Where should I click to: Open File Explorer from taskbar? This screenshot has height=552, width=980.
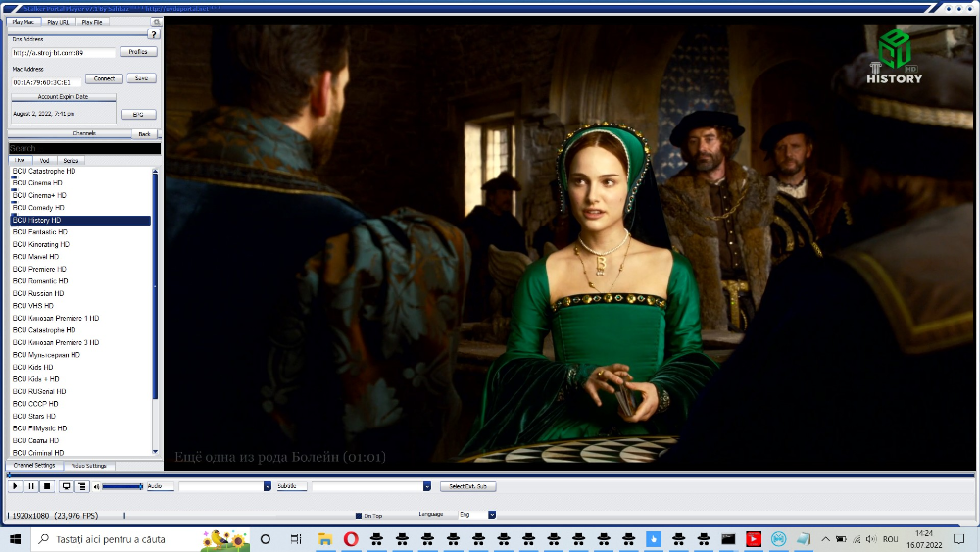pos(325,539)
